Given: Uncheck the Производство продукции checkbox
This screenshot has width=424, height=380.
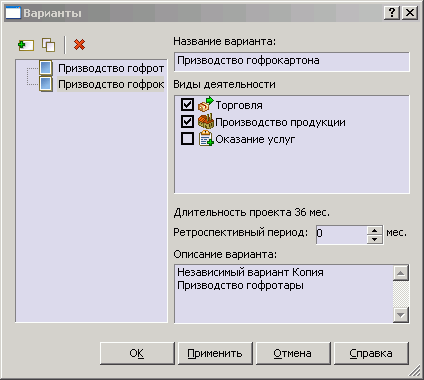Looking at the screenshot, I should pos(187,122).
